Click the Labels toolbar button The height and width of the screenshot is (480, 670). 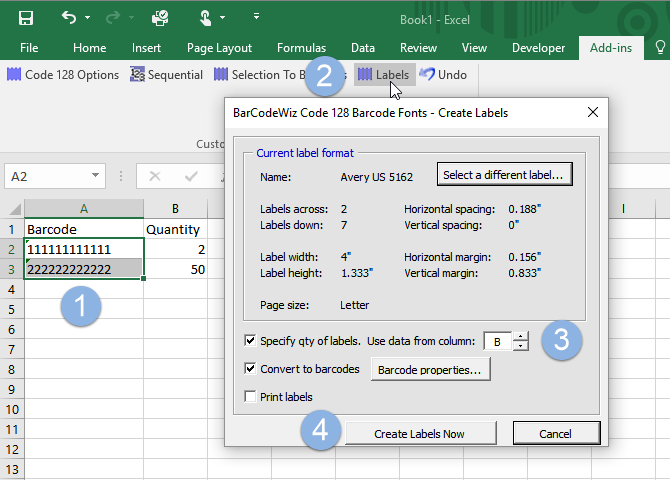tap(384, 75)
